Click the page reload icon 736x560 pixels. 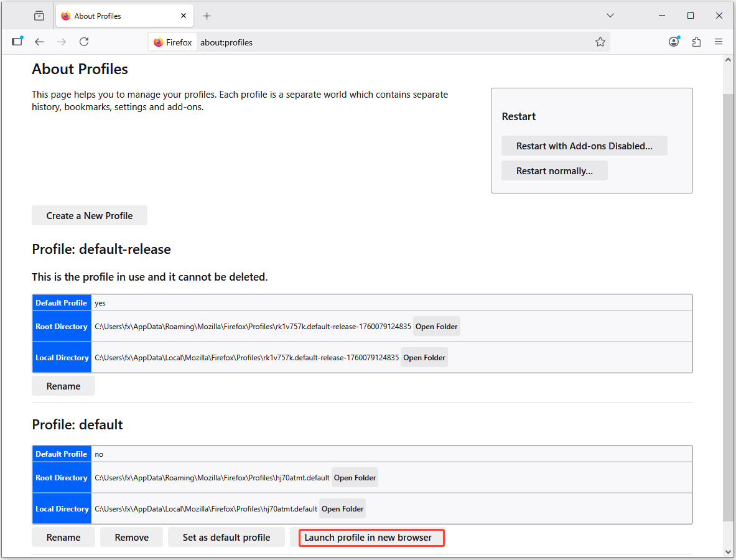tap(84, 42)
